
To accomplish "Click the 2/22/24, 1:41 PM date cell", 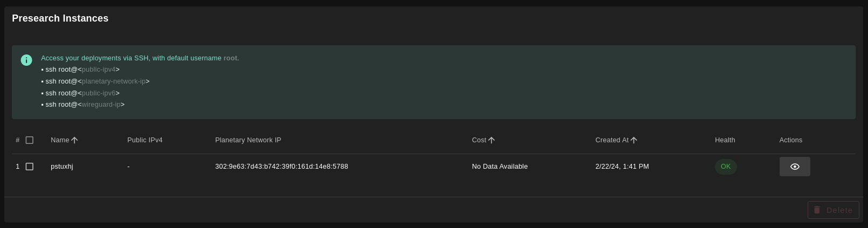I will click(622, 167).
